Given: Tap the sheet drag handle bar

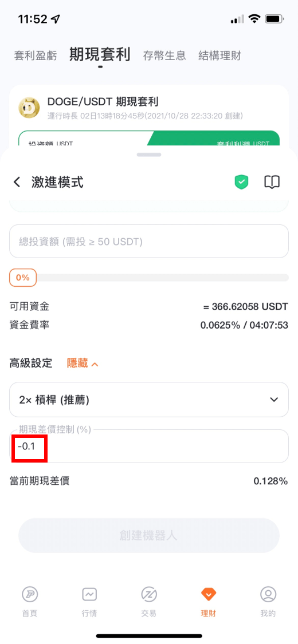Looking at the screenshot, I should click(149, 155).
